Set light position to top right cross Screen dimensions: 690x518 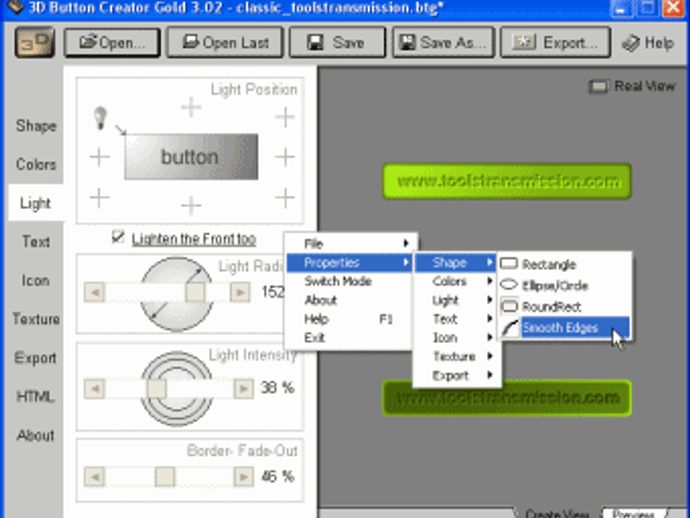pos(285,117)
